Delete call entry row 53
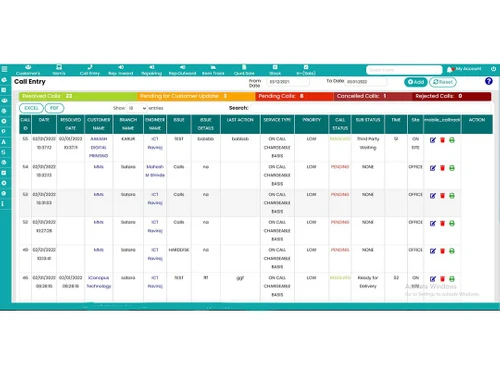Viewport: 500px width, 375px height. [x=442, y=196]
